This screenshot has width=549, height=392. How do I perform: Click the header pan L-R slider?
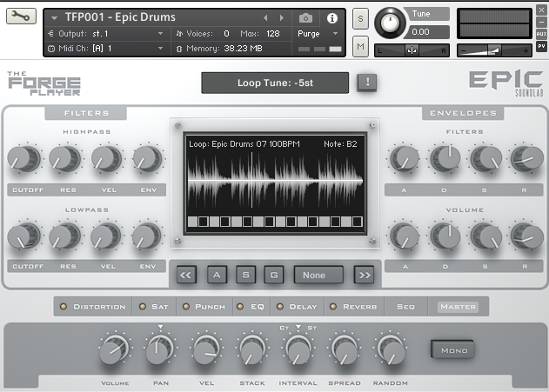pos(412,50)
